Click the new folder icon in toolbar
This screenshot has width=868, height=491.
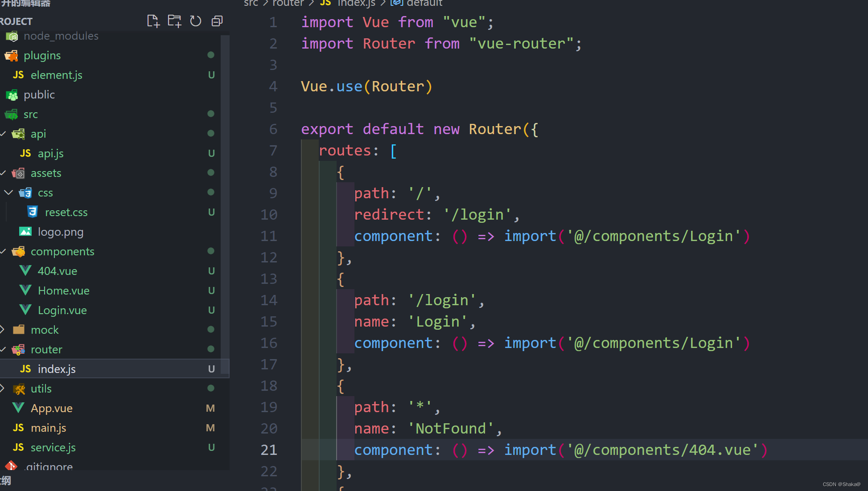pyautogui.click(x=173, y=21)
